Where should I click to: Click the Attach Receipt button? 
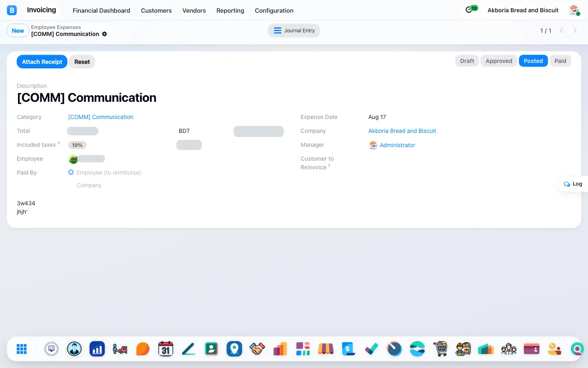[42, 62]
